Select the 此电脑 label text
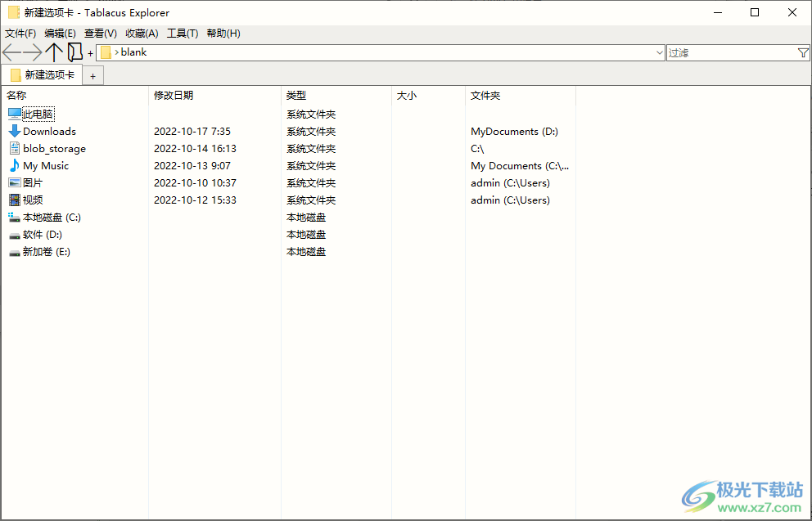 (x=38, y=114)
